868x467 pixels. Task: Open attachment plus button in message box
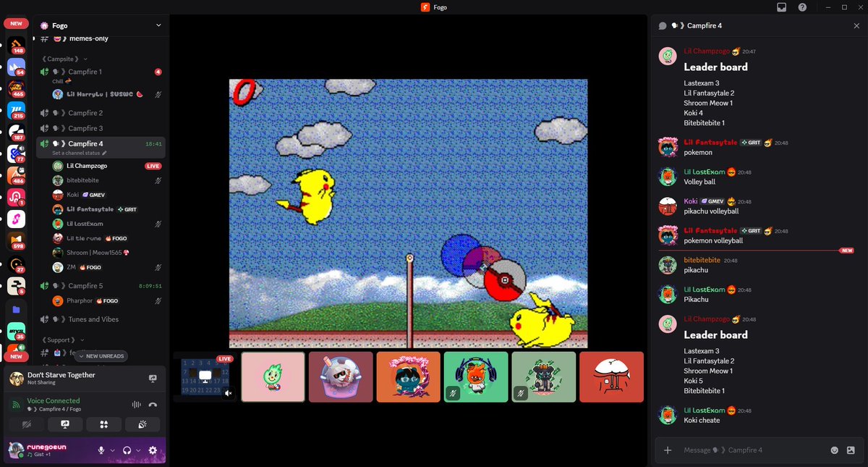[668, 450]
